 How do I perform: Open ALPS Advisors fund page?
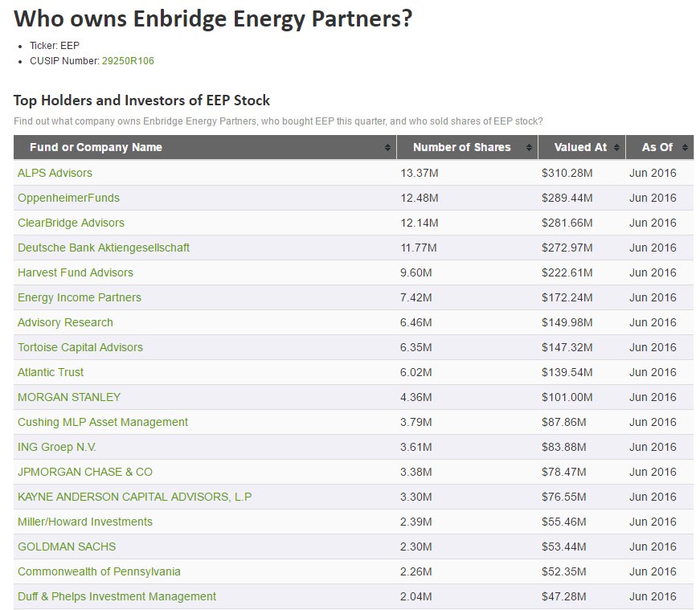pos(55,173)
